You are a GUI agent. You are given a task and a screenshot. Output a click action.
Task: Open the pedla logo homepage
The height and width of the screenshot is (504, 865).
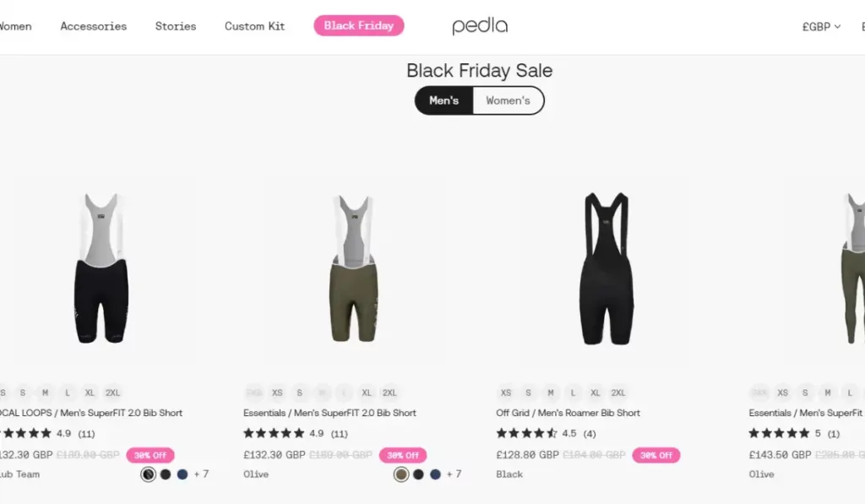[x=480, y=26]
